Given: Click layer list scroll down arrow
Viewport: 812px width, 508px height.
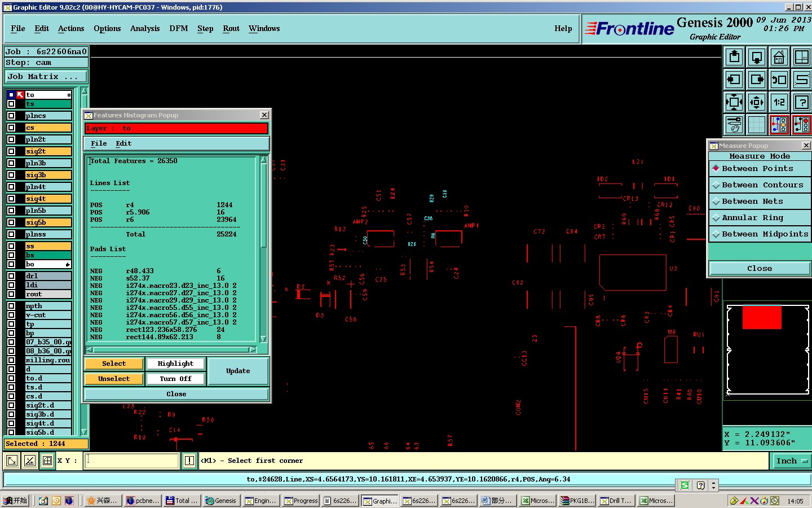Looking at the screenshot, I should (85, 432).
